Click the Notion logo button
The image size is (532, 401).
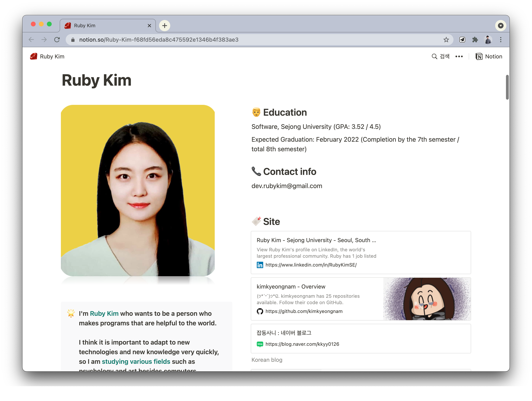click(489, 56)
